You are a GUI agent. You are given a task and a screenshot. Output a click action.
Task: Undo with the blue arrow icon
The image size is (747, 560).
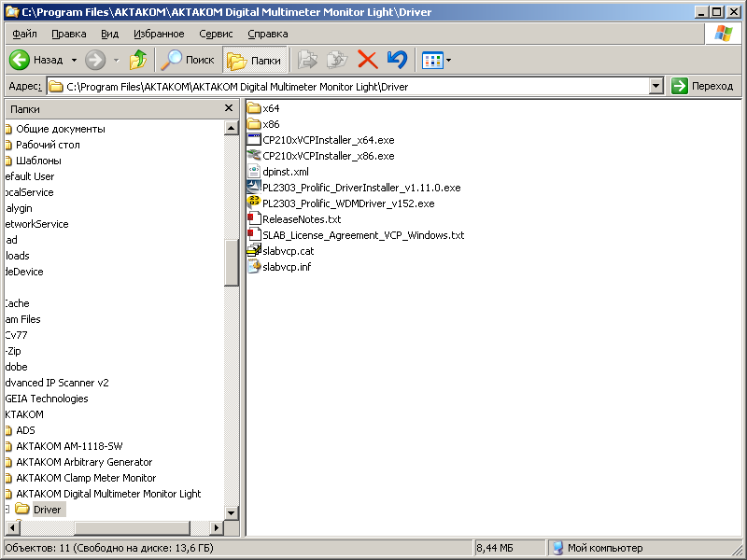(397, 60)
